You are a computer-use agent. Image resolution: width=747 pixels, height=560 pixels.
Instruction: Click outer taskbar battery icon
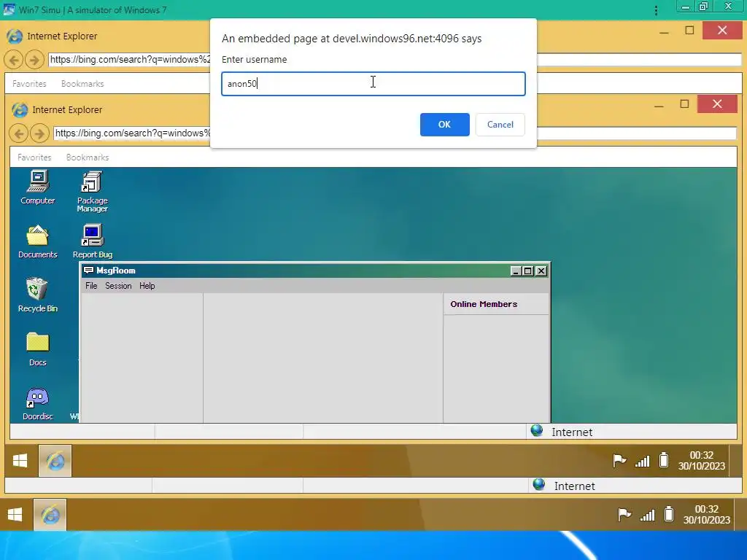669,514
